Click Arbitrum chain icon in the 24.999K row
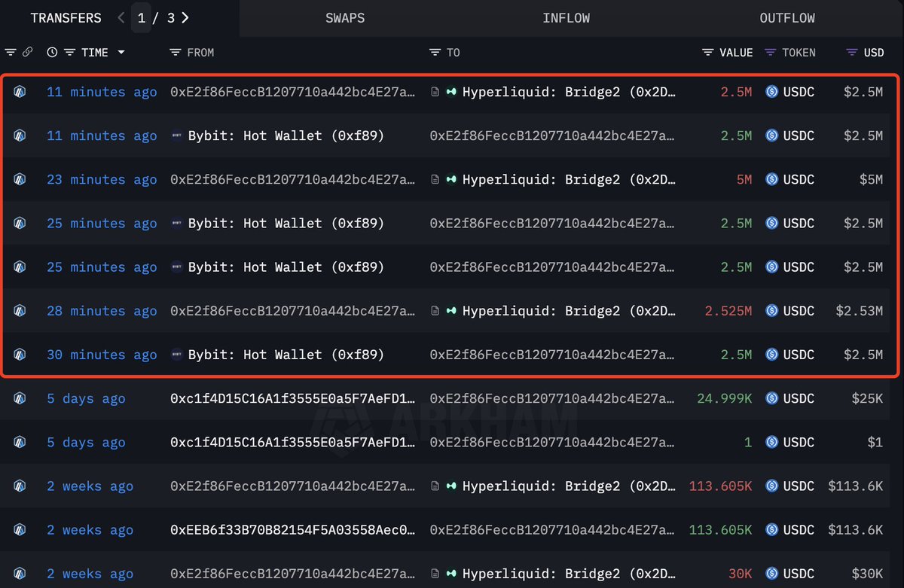The width and height of the screenshot is (904, 588). tap(20, 399)
